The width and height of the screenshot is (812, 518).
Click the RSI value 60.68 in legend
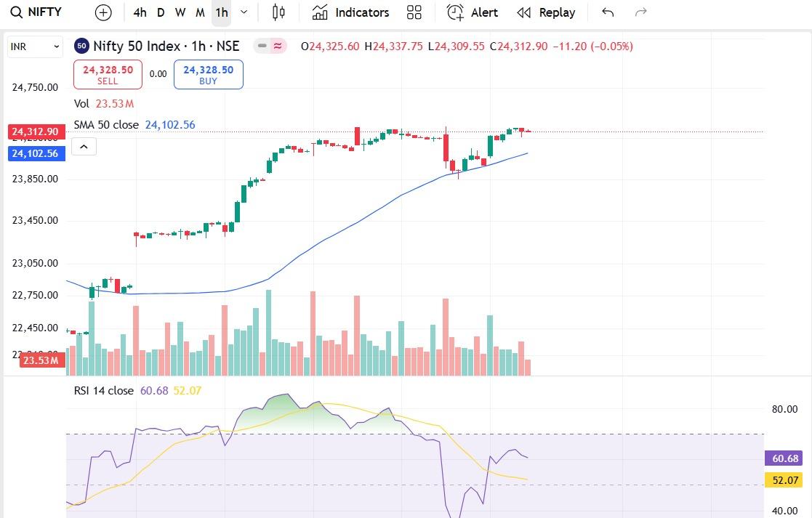[x=154, y=391]
